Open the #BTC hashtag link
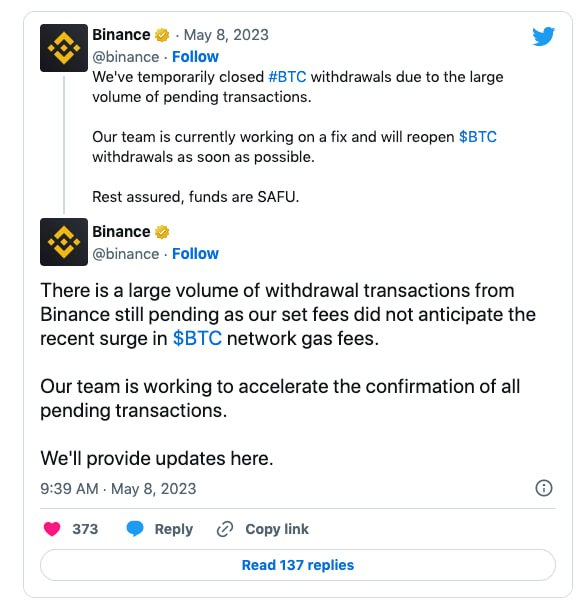The image size is (584, 607). [x=287, y=77]
